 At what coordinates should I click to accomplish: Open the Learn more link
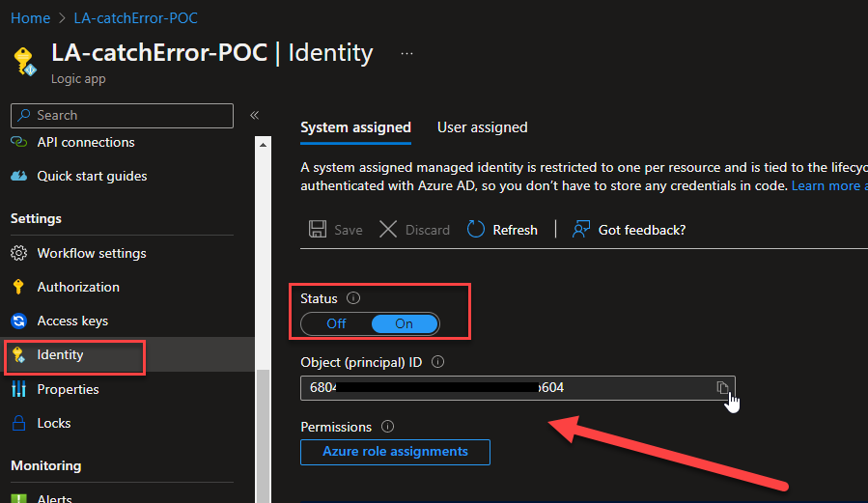(828, 185)
